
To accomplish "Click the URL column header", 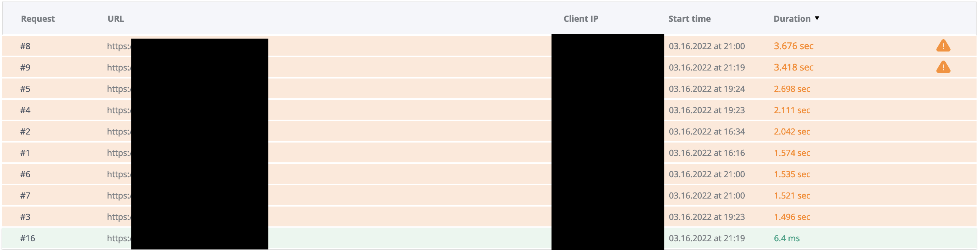I will [116, 19].
